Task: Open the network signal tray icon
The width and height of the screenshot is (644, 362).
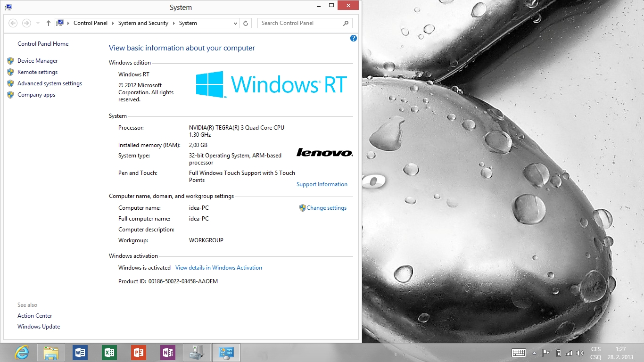Action: click(x=569, y=353)
